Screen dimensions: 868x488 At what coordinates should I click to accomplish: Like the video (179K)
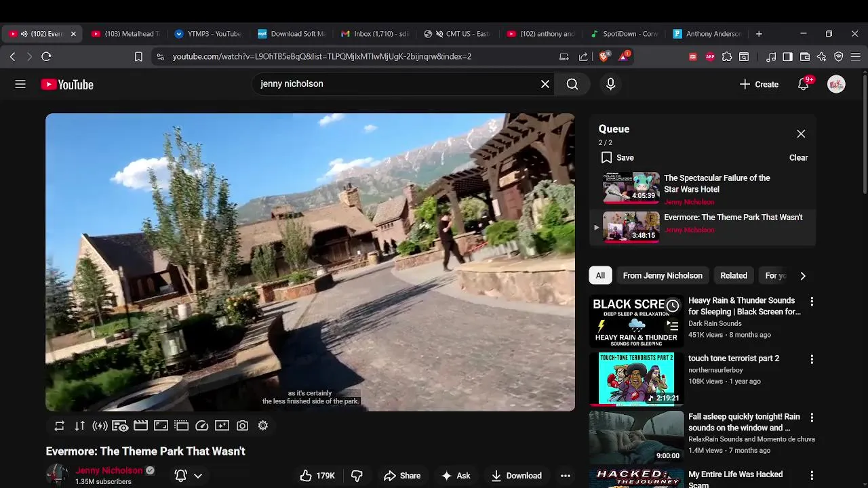tap(317, 476)
